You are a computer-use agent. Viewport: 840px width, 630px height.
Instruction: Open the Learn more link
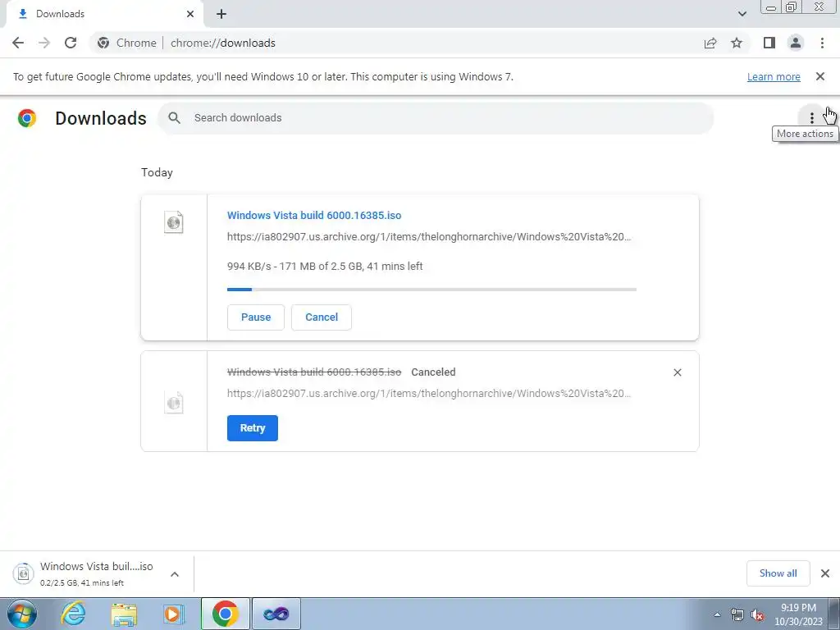[774, 76]
